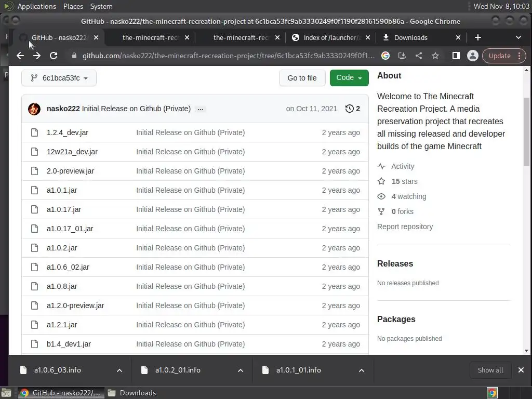Open file a1.2.1.jar

(62, 325)
